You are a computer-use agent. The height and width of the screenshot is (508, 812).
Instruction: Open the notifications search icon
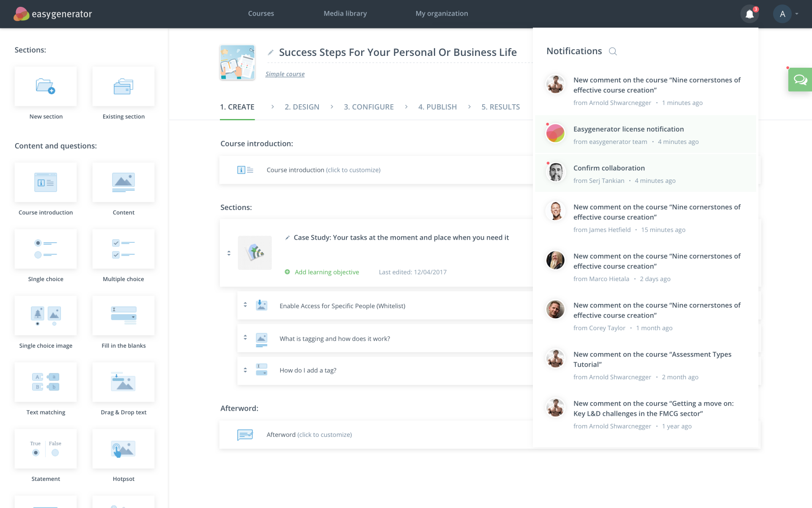point(613,51)
